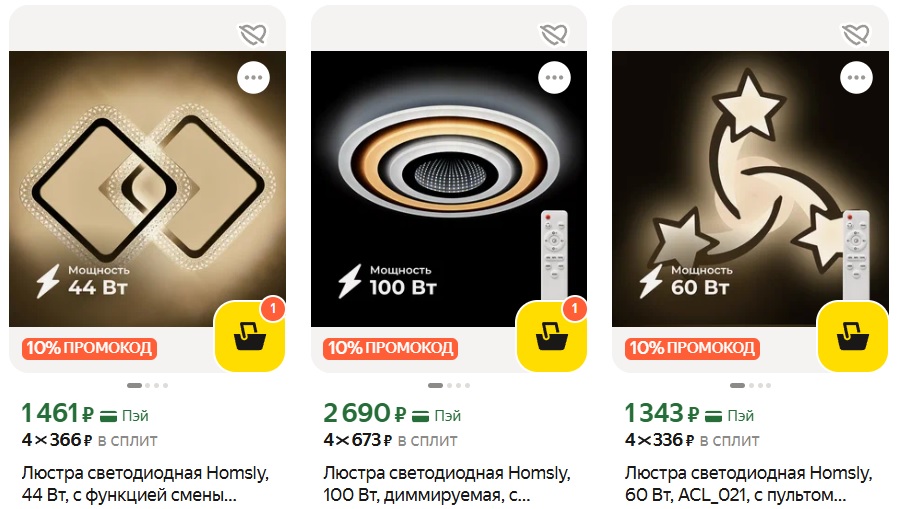This screenshot has height=509, width=899.
Task: Click 10% ПРОМОКОД badge on second product
Action: 390,348
